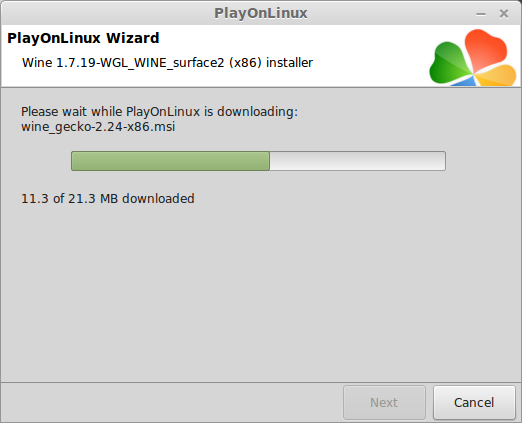522x423 pixels.
Task: Cancel the wine_gecko download
Action: (x=474, y=402)
